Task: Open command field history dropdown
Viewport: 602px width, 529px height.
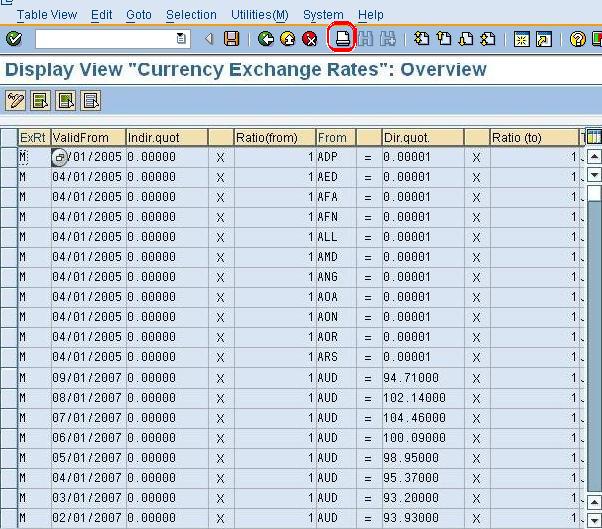Action: point(181,39)
